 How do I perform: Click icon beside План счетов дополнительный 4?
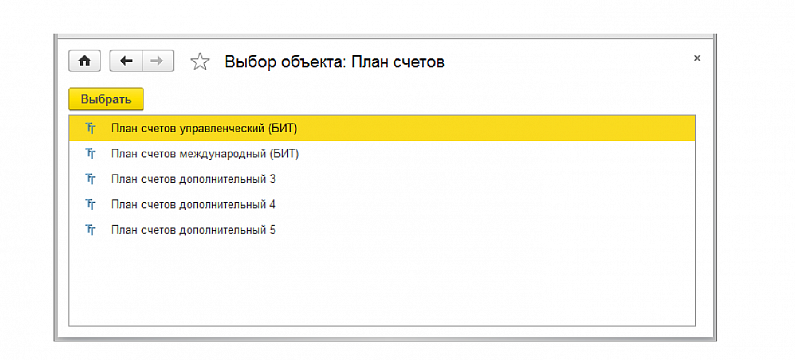[90, 204]
